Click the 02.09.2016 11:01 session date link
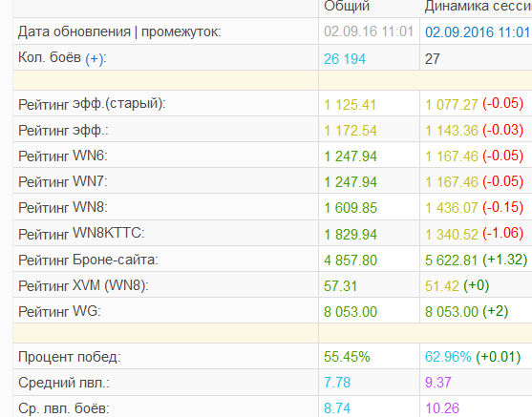This screenshot has height=417, width=532. tap(478, 32)
